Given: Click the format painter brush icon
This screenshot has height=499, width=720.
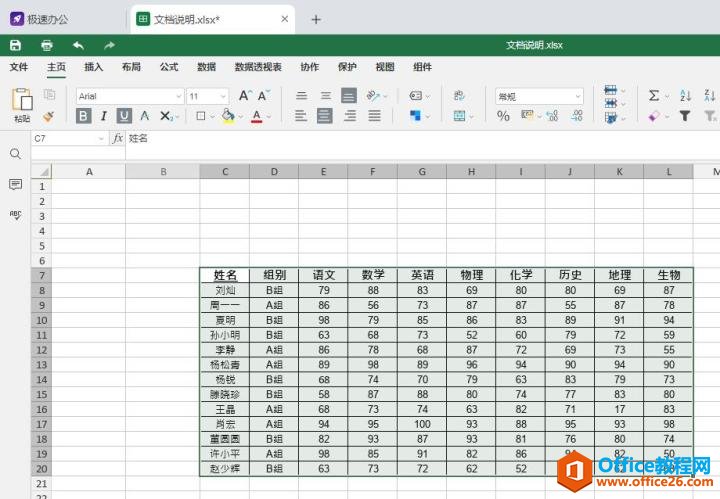Looking at the screenshot, I should click(x=48, y=116).
